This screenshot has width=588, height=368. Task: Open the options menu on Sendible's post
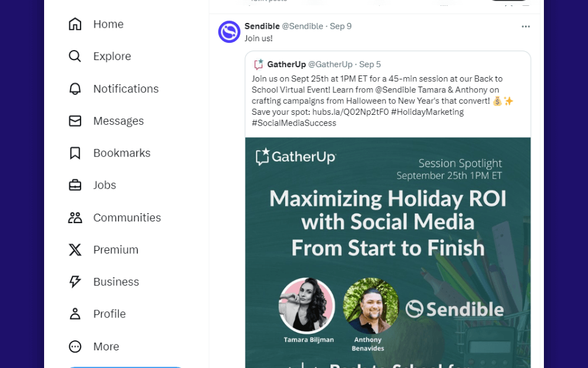tap(526, 26)
